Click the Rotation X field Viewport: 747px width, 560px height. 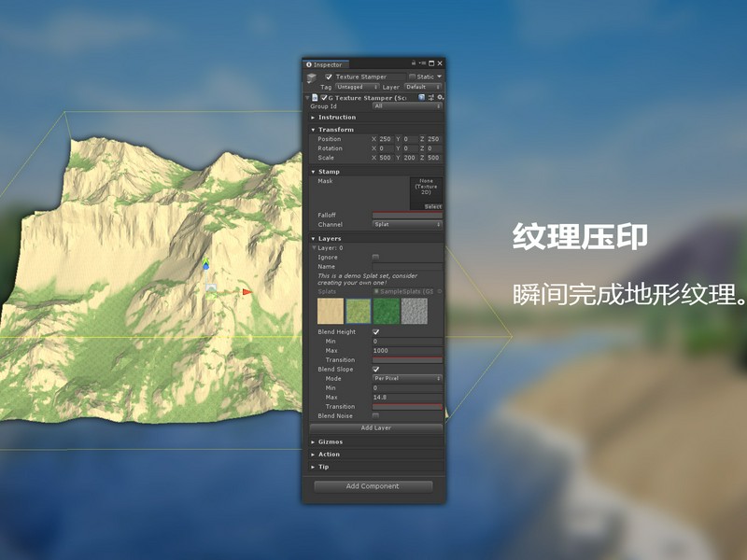click(386, 148)
